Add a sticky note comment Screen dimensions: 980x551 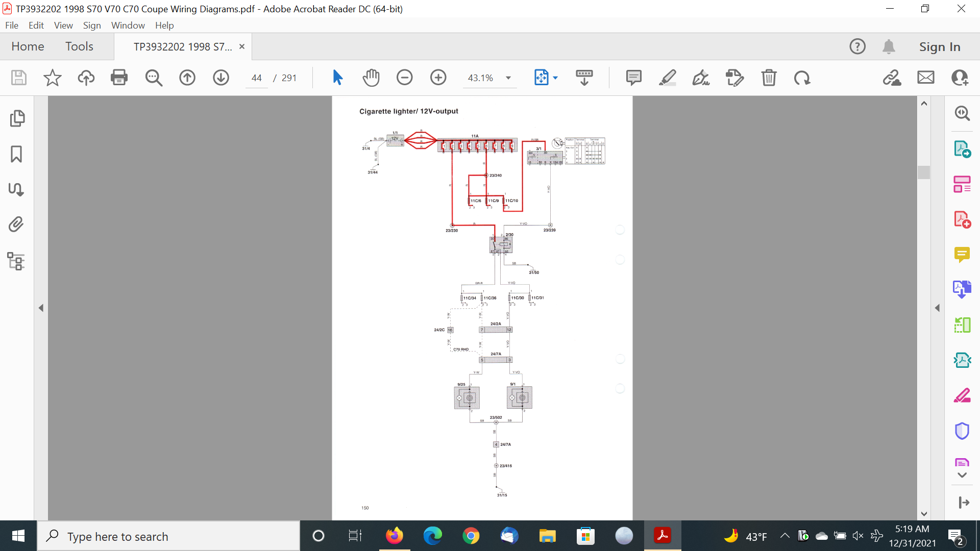pos(633,78)
